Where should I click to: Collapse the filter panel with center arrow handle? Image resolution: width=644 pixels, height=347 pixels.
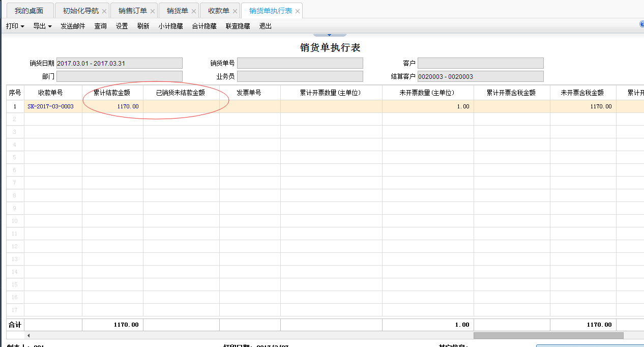pyautogui.click(x=329, y=35)
